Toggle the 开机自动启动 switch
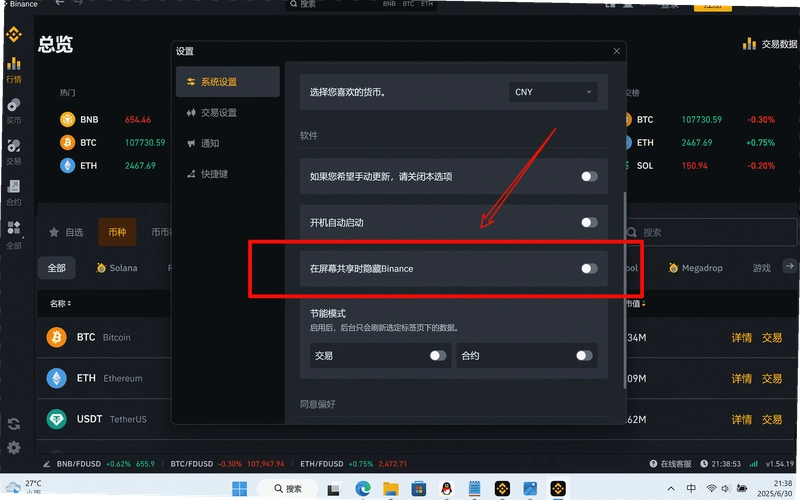The width and height of the screenshot is (800, 500). click(589, 222)
